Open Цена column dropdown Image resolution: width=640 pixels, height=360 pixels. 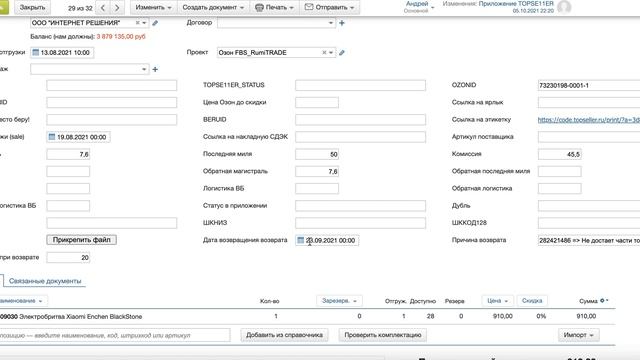click(x=498, y=301)
